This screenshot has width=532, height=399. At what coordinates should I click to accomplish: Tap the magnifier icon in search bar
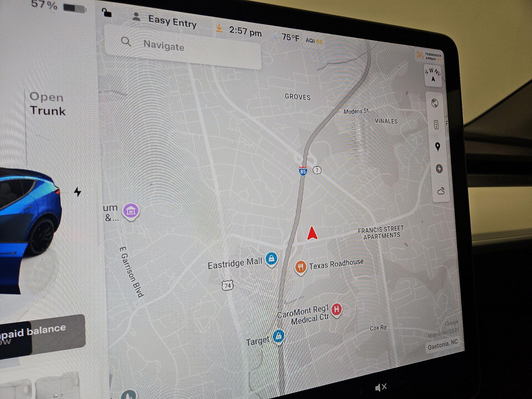126,42
